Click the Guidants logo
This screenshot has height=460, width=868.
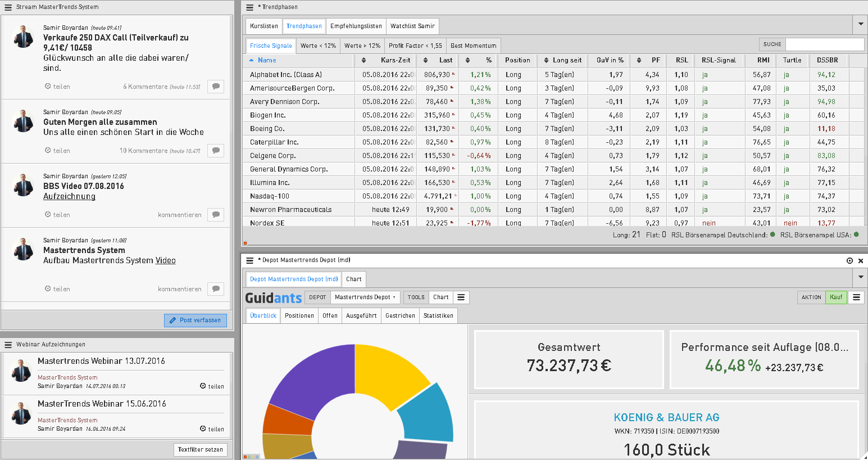(274, 298)
